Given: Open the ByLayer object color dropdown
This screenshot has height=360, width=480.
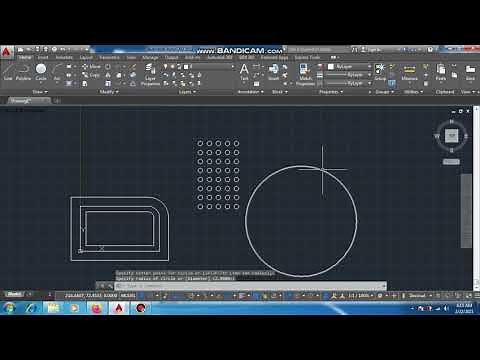Looking at the screenshot, I should click(349, 67).
